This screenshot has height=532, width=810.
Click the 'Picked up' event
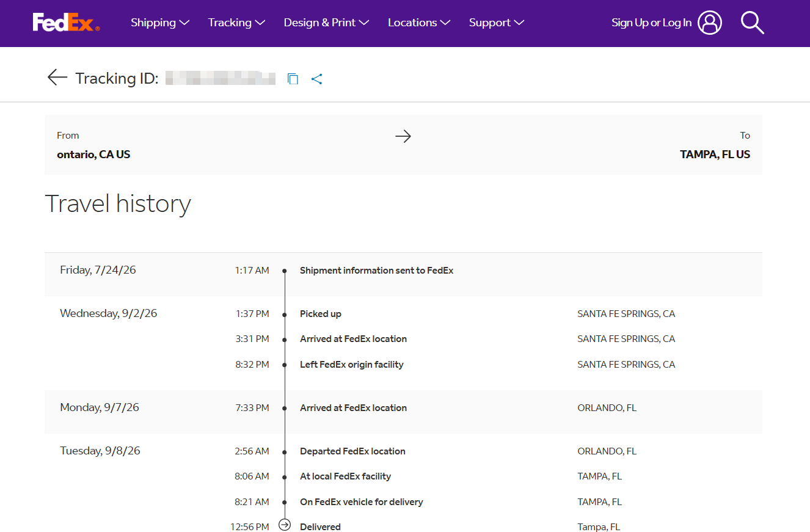[x=320, y=314]
